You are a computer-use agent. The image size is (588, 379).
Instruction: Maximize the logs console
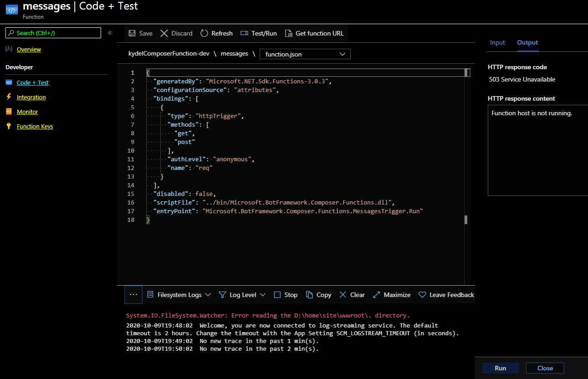point(391,294)
